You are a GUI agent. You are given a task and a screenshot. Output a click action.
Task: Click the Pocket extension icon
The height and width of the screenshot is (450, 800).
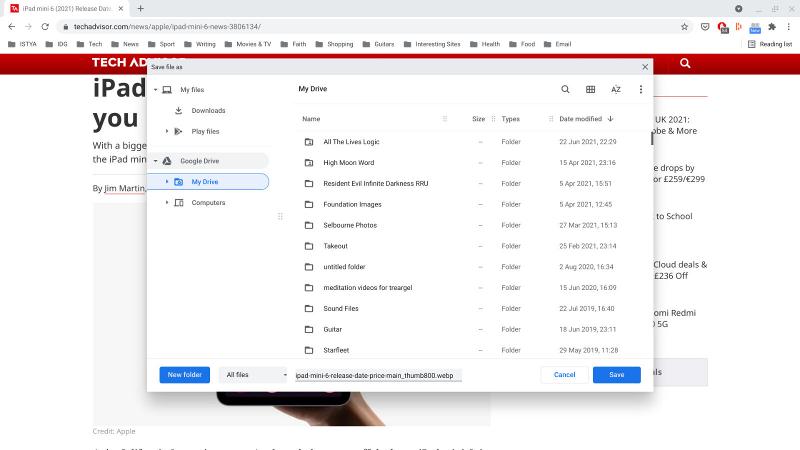705,27
